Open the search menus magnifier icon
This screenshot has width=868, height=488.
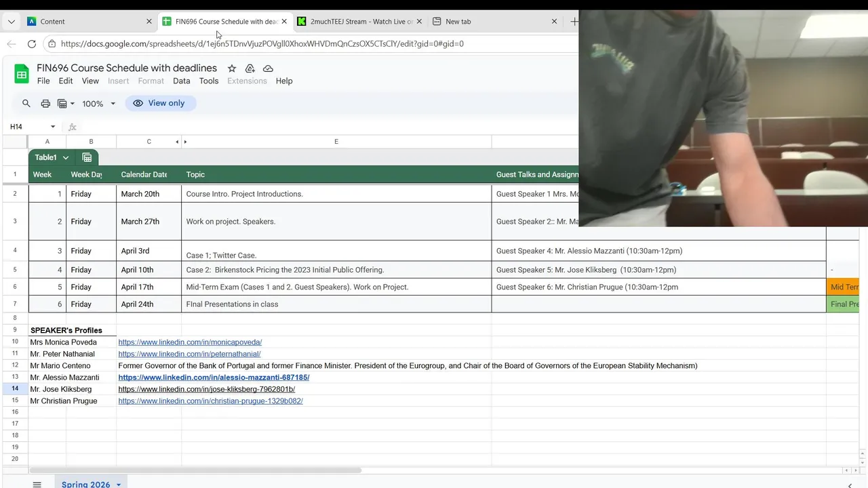26,103
